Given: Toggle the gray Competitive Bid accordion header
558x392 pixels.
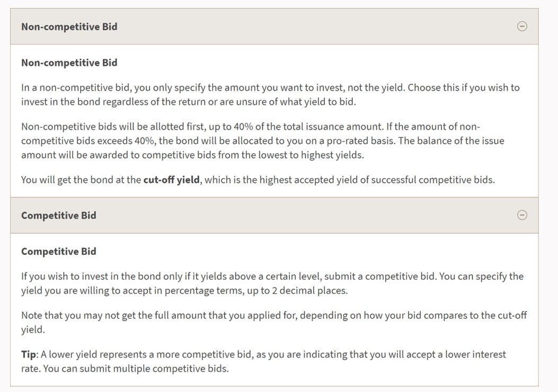Looking at the screenshot, I should point(274,215).
